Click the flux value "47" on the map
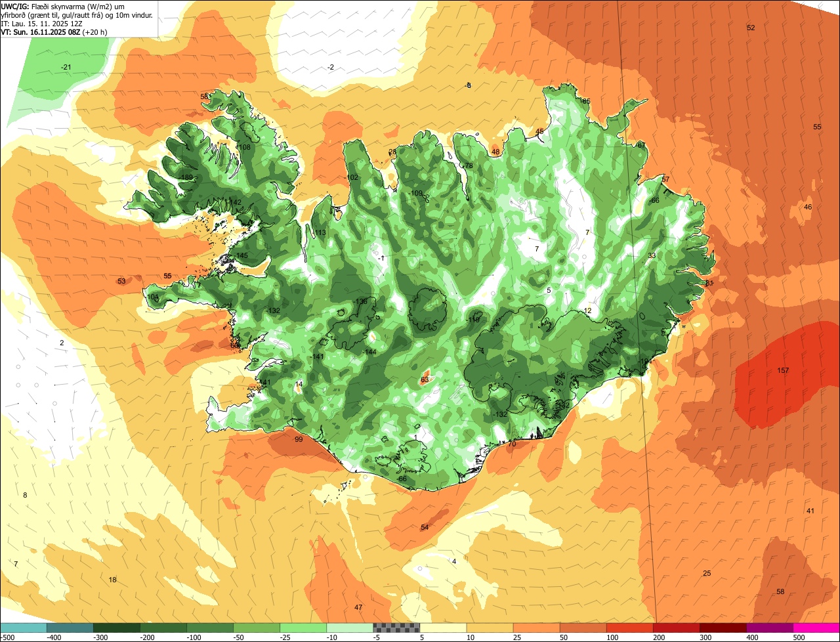840x642 pixels. pyautogui.click(x=358, y=608)
